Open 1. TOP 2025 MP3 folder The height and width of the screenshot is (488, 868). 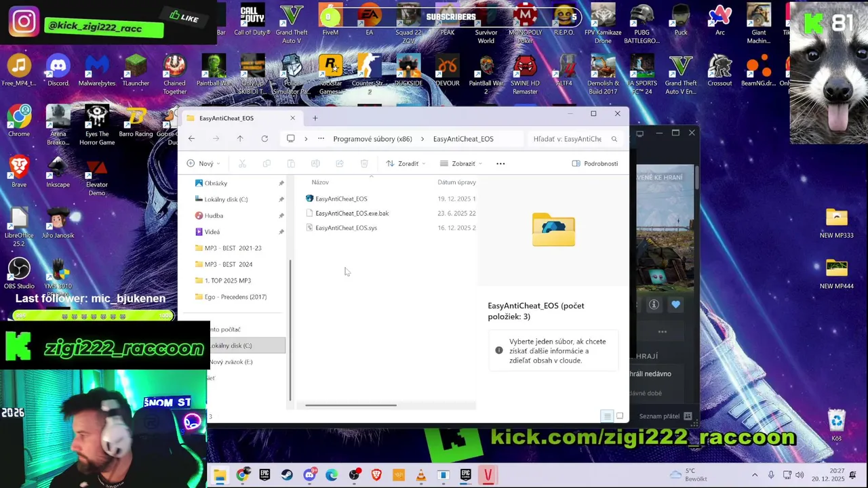click(227, 281)
